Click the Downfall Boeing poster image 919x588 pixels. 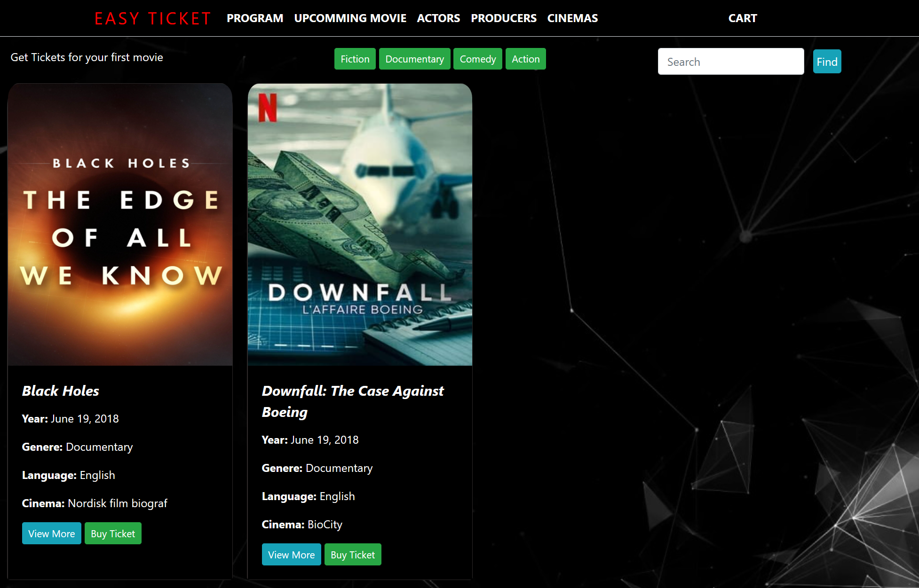click(x=360, y=225)
